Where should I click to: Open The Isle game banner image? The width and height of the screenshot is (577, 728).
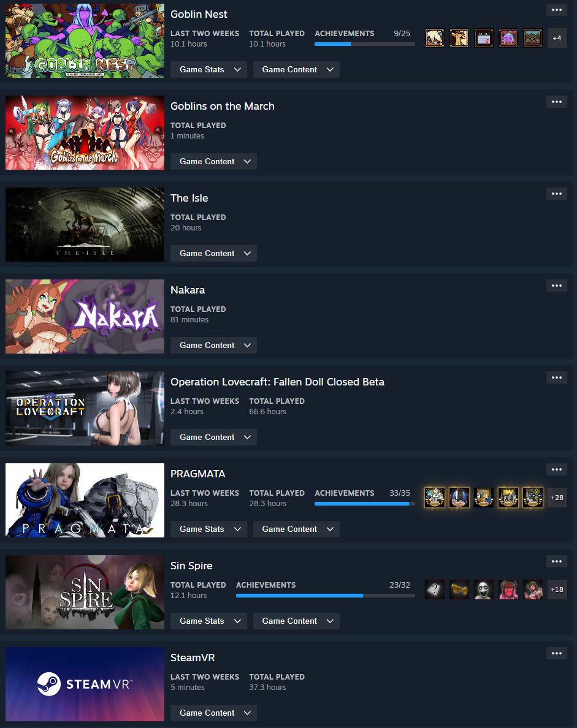(85, 225)
